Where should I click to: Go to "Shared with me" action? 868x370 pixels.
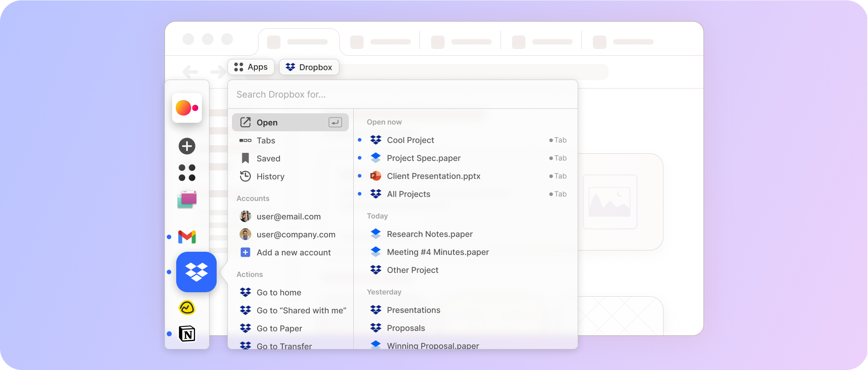tap(290, 310)
